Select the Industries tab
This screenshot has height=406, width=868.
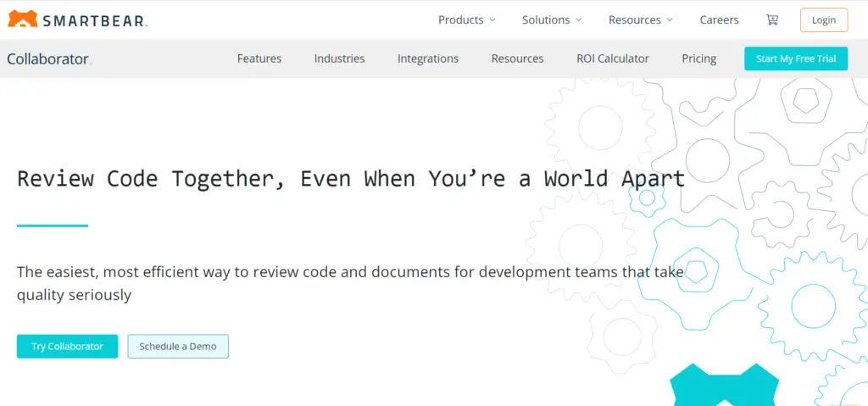pyautogui.click(x=339, y=58)
